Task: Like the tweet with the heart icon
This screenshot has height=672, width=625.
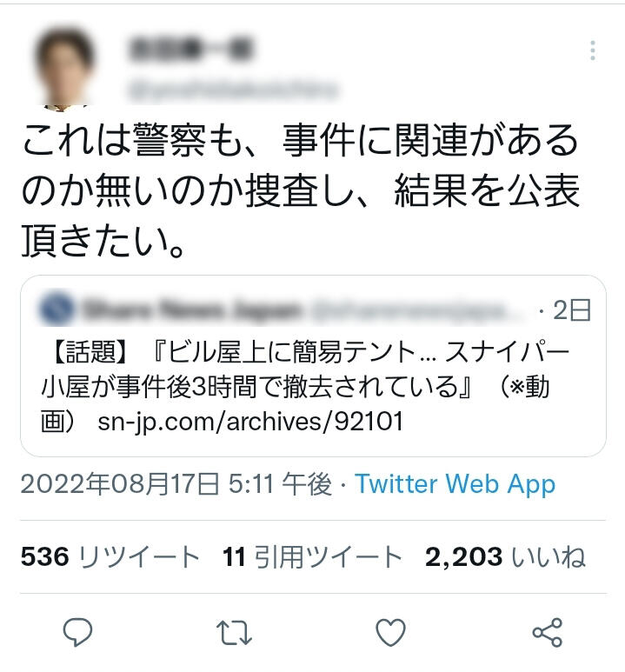Action: pos(390,632)
